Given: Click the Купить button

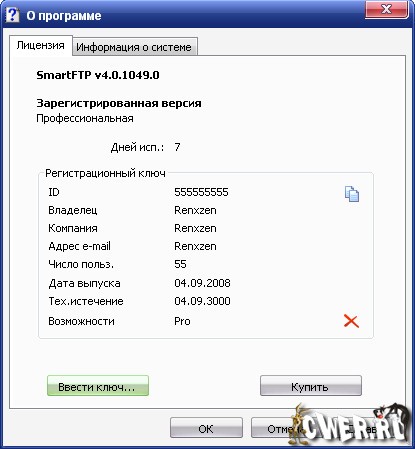Looking at the screenshot, I should (x=310, y=386).
